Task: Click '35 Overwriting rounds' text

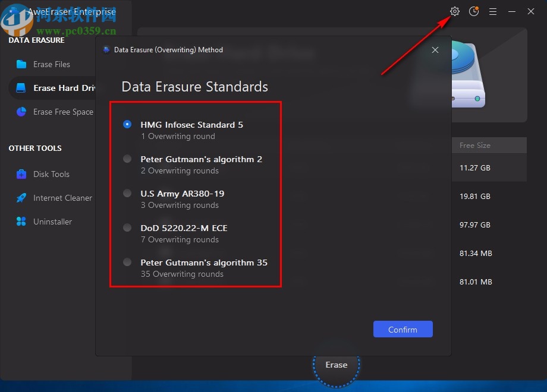Action: [182, 274]
